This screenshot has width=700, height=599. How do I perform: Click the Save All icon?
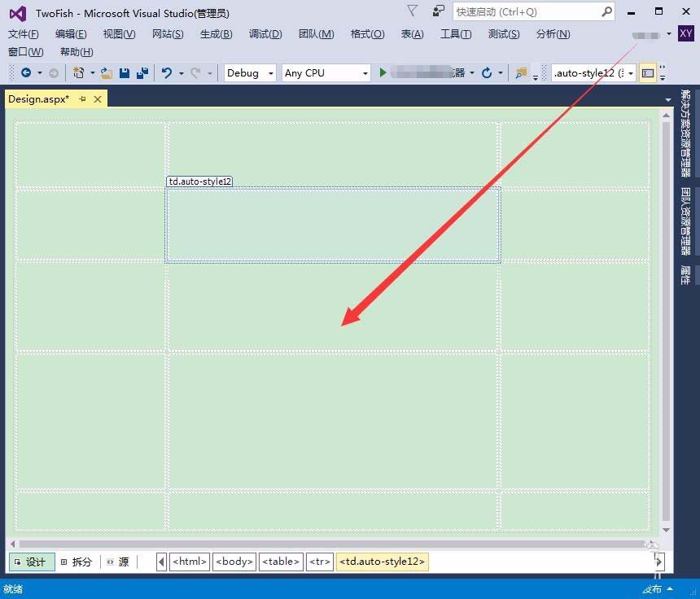click(x=143, y=72)
